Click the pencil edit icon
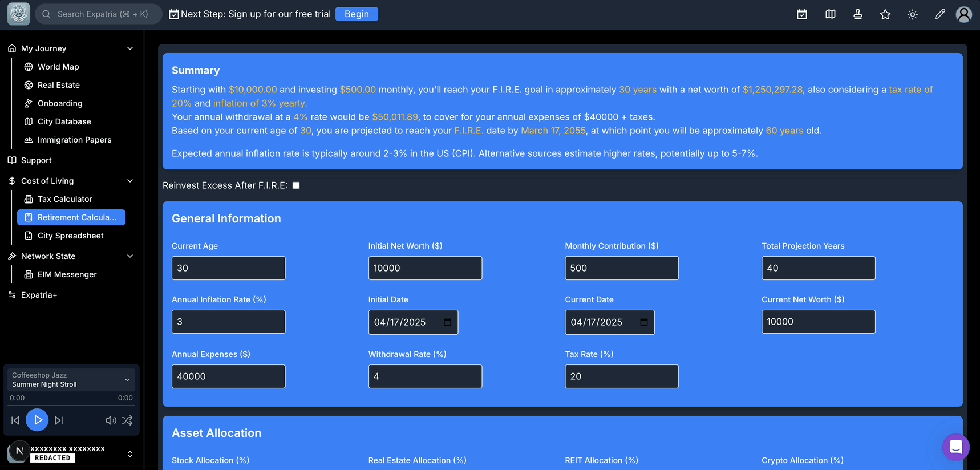This screenshot has width=980, height=470. pyautogui.click(x=940, y=14)
